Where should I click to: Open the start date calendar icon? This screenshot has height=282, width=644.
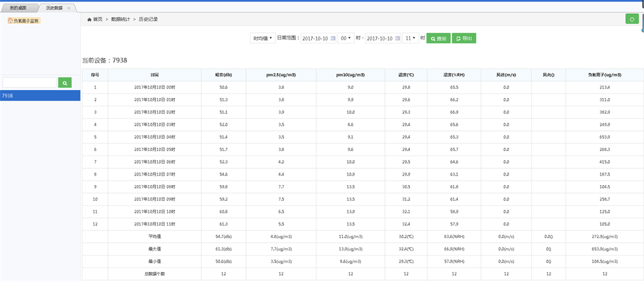click(333, 38)
